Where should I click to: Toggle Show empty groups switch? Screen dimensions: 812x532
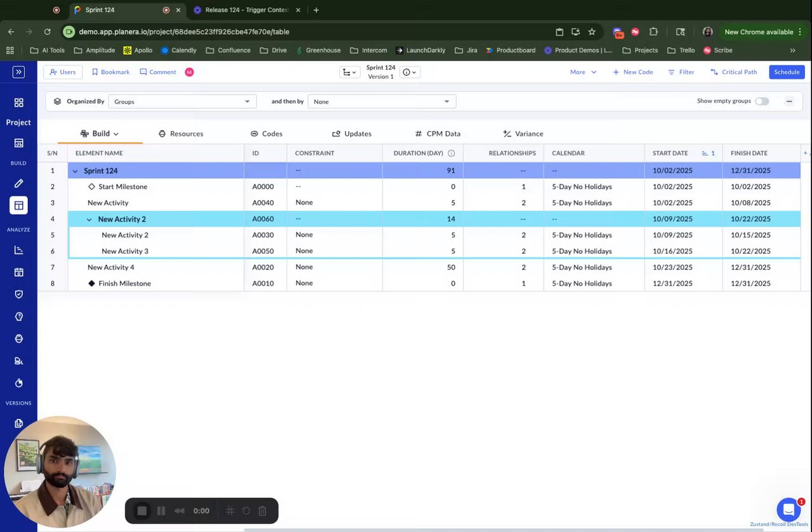(x=761, y=102)
